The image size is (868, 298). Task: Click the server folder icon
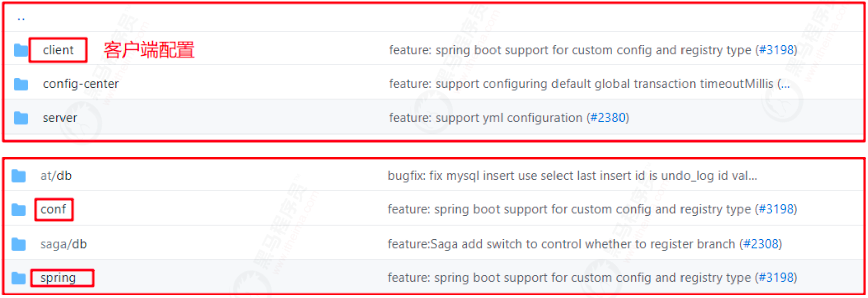coord(21,118)
